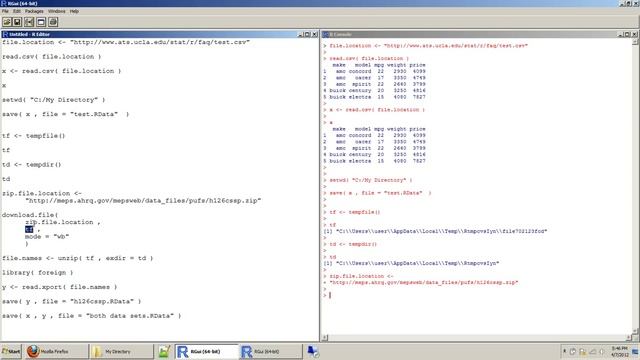Click editor line 'library( foreign )'
Image resolution: width=640 pixels, height=360 pixels.
[x=38, y=272]
